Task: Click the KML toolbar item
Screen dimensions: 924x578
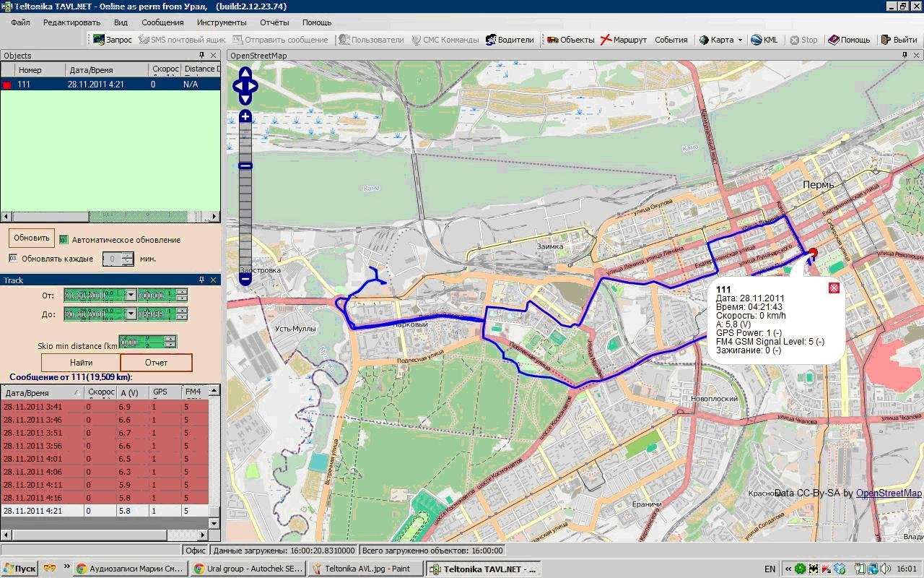Action: point(764,40)
